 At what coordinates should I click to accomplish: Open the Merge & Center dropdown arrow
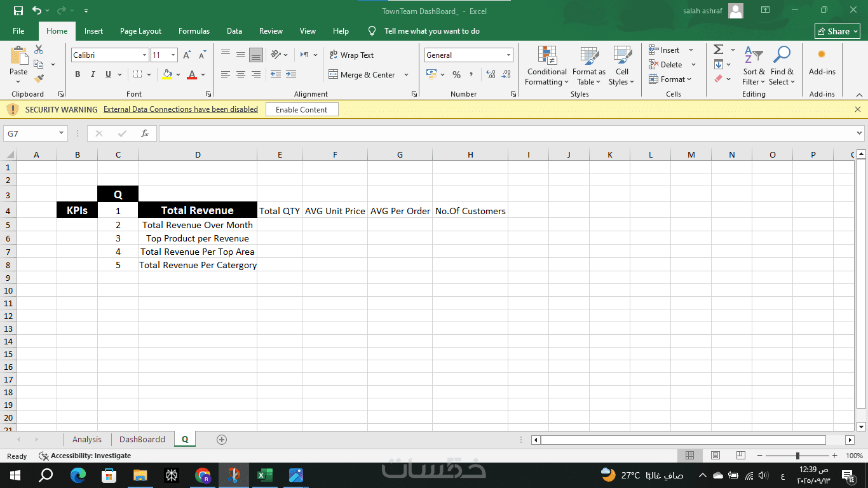pyautogui.click(x=406, y=74)
